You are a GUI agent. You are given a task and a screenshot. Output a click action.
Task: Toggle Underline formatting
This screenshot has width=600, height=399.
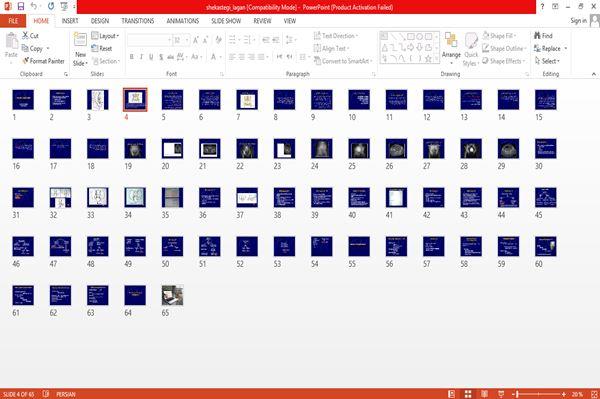[x=151, y=57]
